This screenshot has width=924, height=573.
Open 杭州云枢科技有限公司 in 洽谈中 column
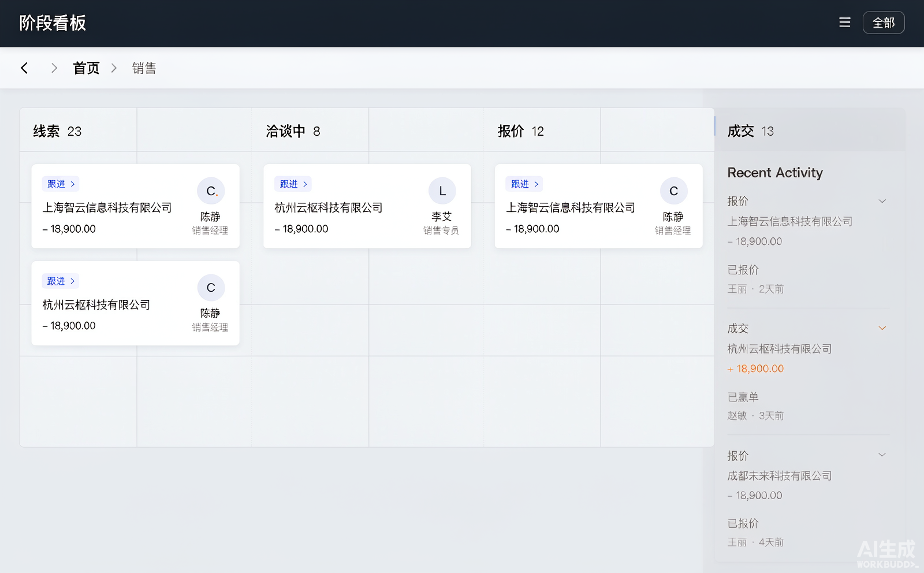pyautogui.click(x=329, y=207)
